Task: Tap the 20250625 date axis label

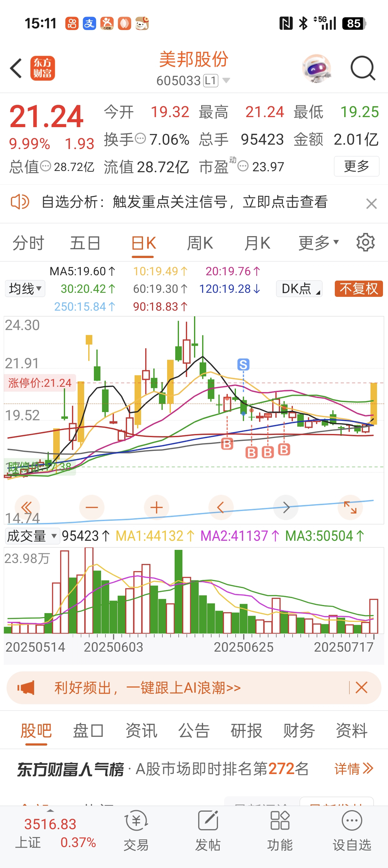Action: tap(243, 647)
